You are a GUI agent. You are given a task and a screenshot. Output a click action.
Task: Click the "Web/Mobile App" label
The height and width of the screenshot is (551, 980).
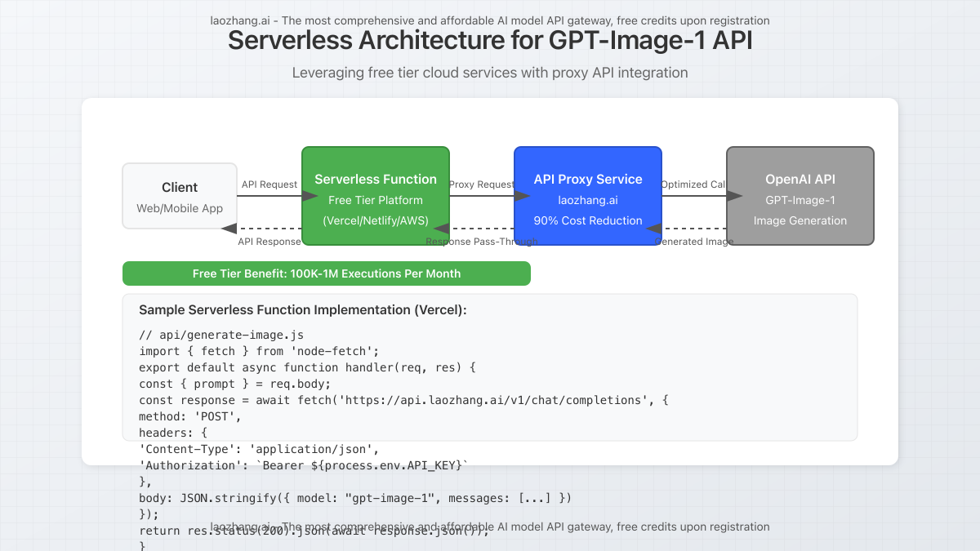click(x=180, y=208)
